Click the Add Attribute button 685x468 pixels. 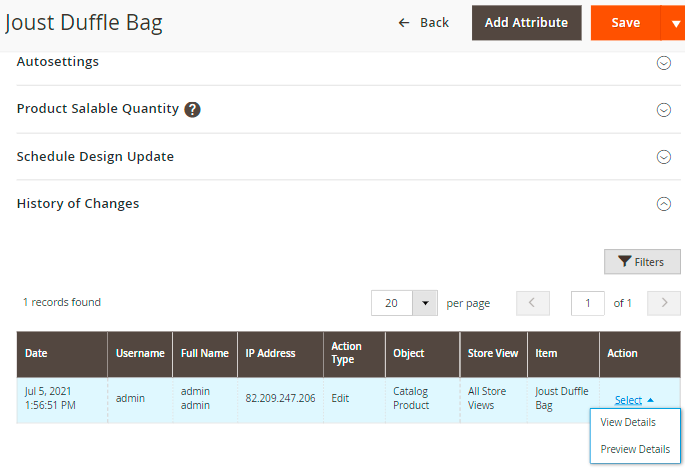[x=526, y=23]
